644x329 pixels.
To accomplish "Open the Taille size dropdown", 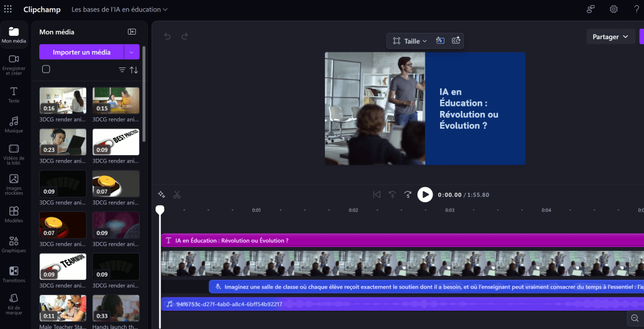I will 410,41.
